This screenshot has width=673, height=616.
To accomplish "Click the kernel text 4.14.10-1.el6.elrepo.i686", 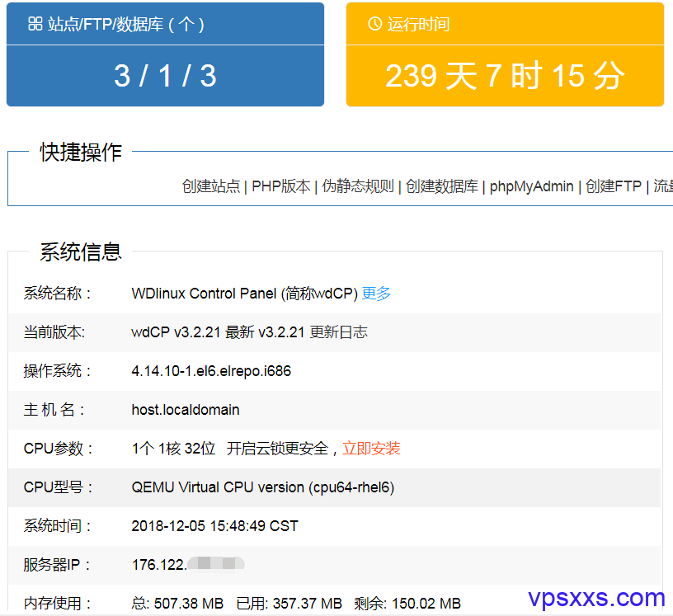I will tap(211, 371).
